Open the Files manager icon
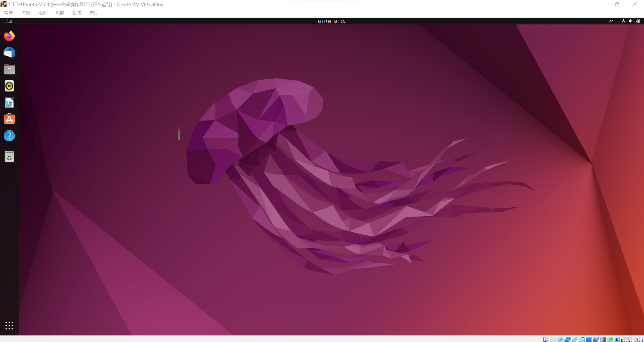This screenshot has width=644, height=342. (x=9, y=70)
